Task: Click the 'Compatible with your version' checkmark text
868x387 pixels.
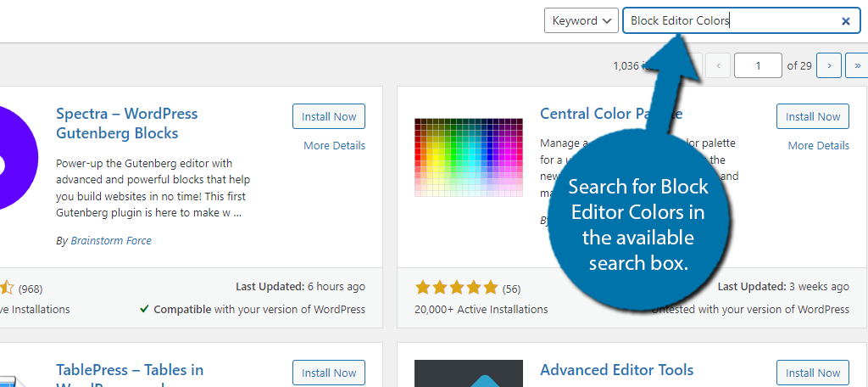Action: pos(253,309)
